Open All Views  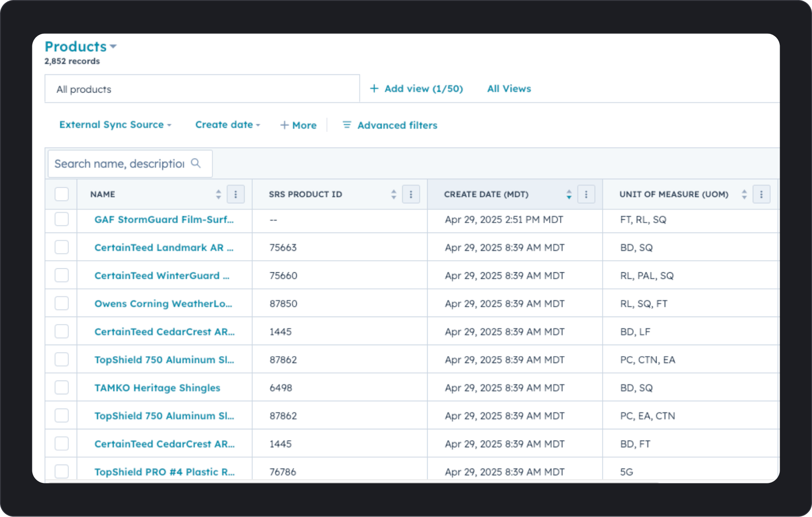509,88
